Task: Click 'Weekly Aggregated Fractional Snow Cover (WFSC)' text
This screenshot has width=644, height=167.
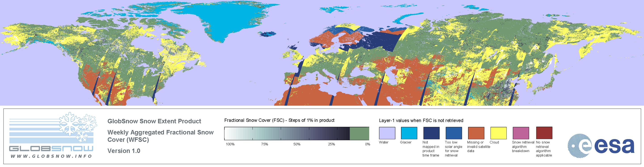Action: coord(161,136)
